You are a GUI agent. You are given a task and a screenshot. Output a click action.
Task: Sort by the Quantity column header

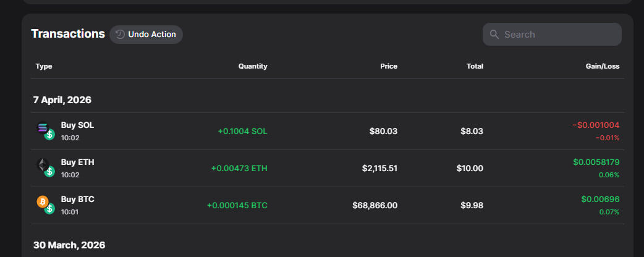(x=253, y=66)
